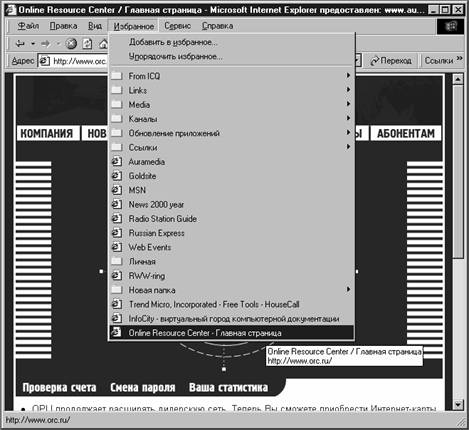Open the Ссылки folder in favorites list
This screenshot has height=430, width=469.
(143, 147)
